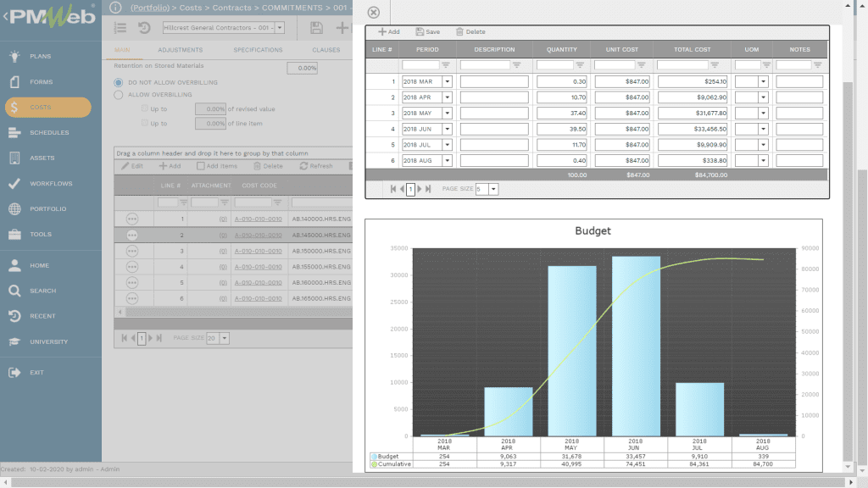The image size is (868, 488).
Task: Open the Tools briefcase icon
Action: [x=14, y=235]
